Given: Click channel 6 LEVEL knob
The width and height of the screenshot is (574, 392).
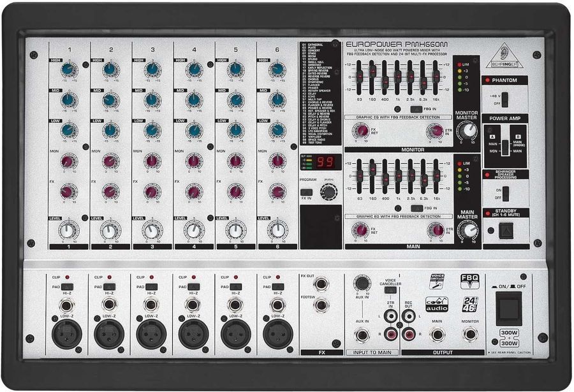Looking at the screenshot, I should [x=277, y=230].
